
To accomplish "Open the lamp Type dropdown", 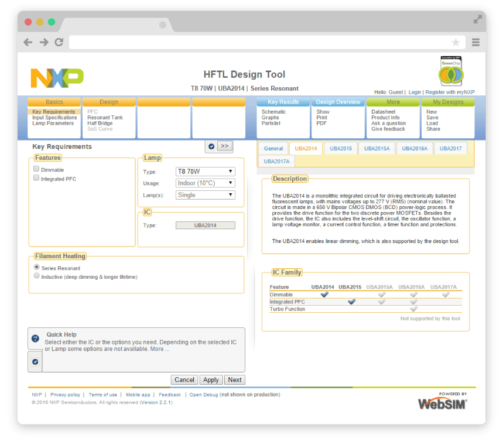I will click(x=206, y=172).
